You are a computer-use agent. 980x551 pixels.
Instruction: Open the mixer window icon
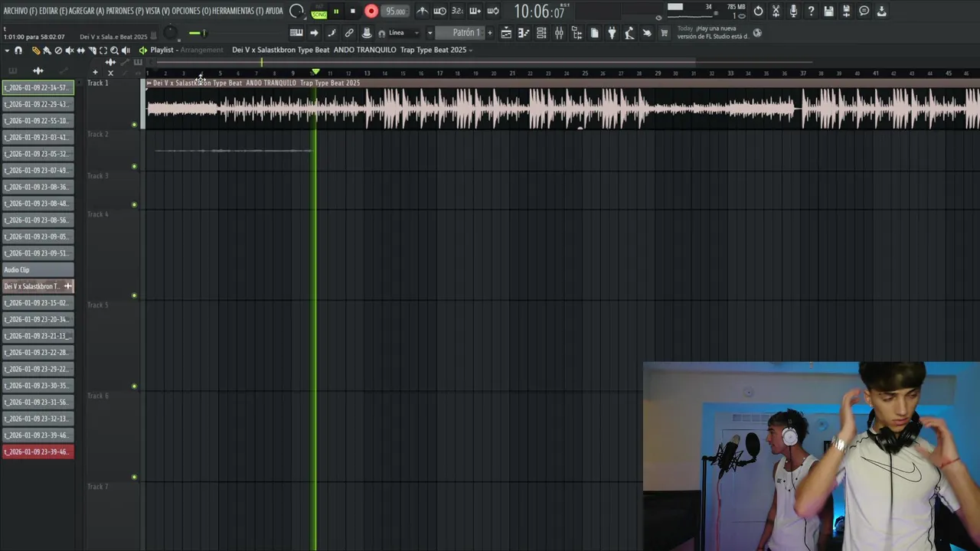point(559,33)
